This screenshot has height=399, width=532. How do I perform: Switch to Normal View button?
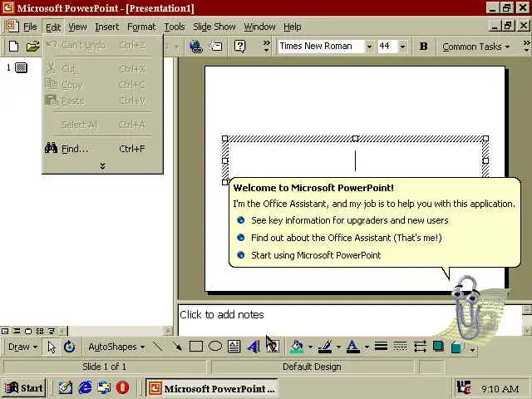pos(5,331)
